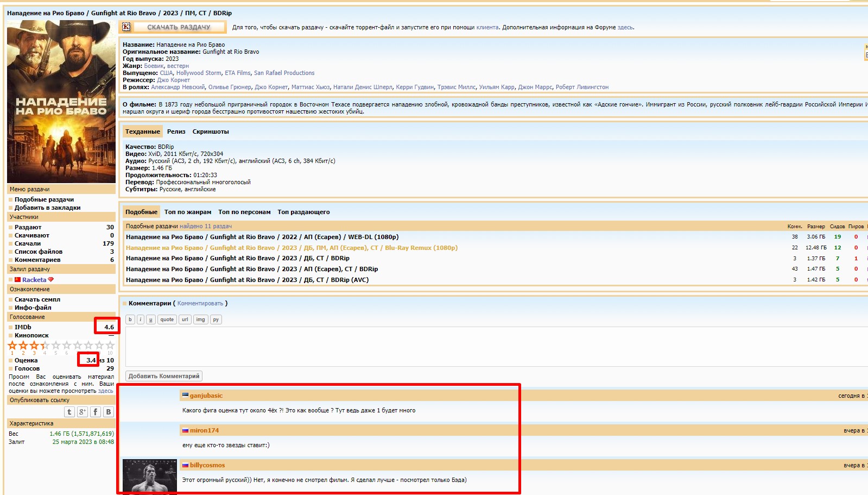Click inside the comment text area

tap(489, 347)
